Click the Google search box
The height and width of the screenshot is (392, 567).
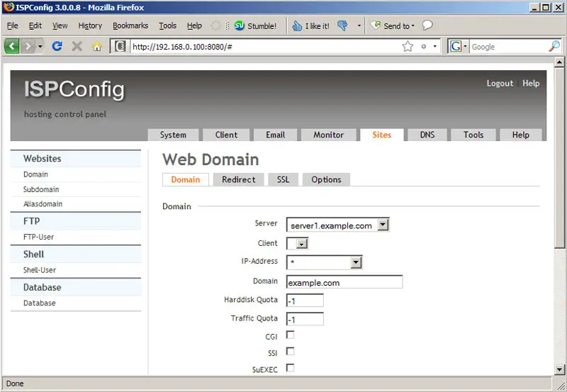coord(509,47)
